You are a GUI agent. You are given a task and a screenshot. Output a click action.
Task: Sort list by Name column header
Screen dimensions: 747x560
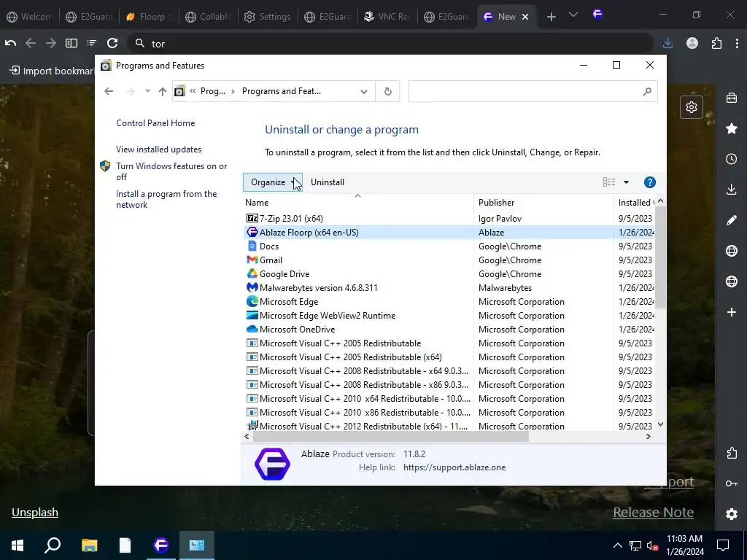[357, 203]
